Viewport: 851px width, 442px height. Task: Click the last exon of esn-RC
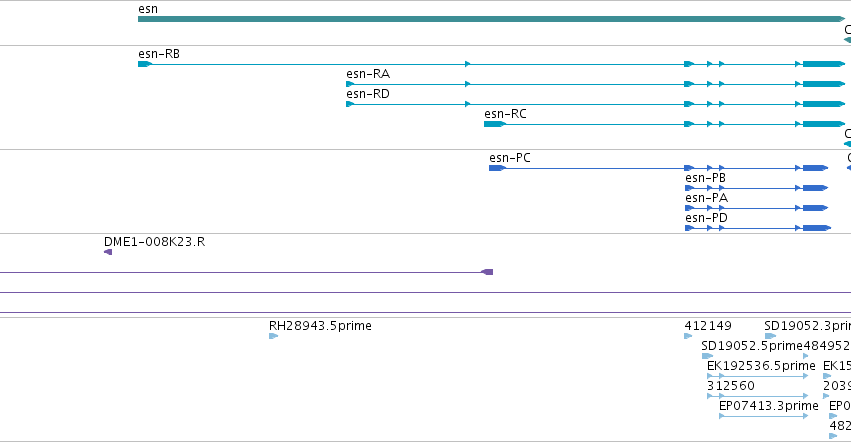pos(824,124)
